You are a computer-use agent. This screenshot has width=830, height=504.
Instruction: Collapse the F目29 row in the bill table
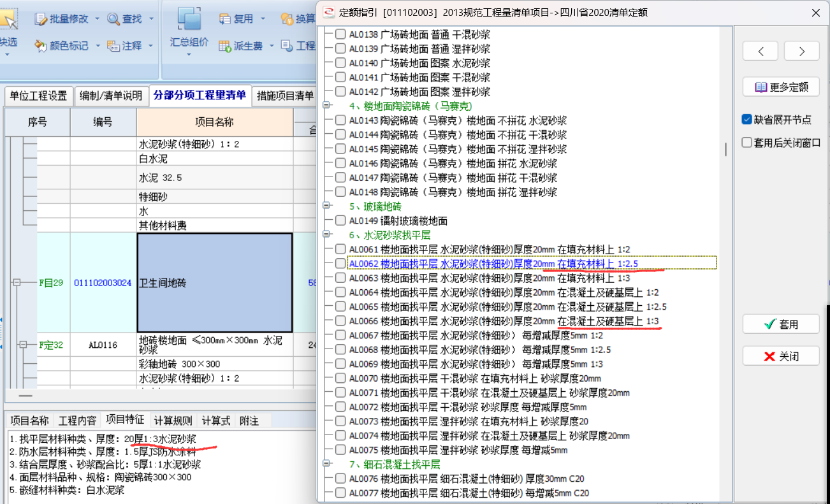(17, 282)
